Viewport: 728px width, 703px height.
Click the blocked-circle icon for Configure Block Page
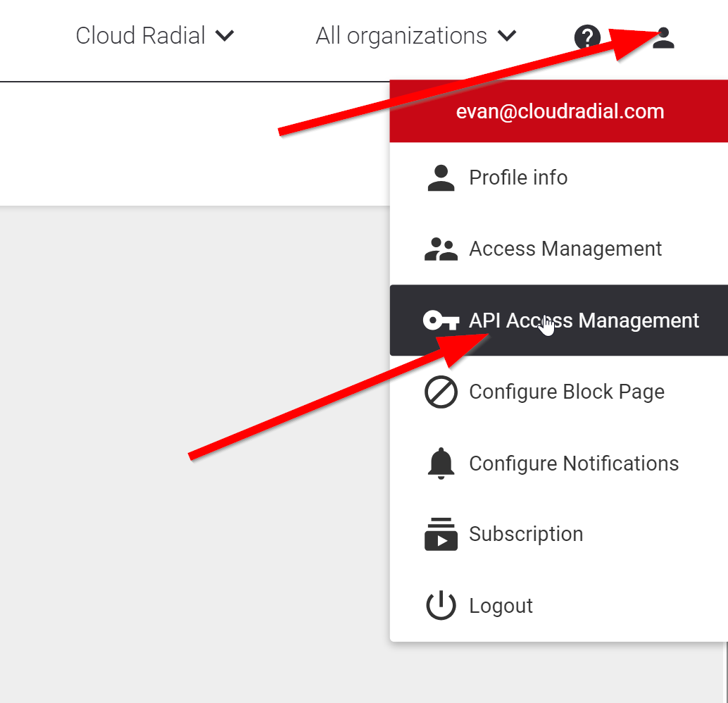(x=441, y=392)
